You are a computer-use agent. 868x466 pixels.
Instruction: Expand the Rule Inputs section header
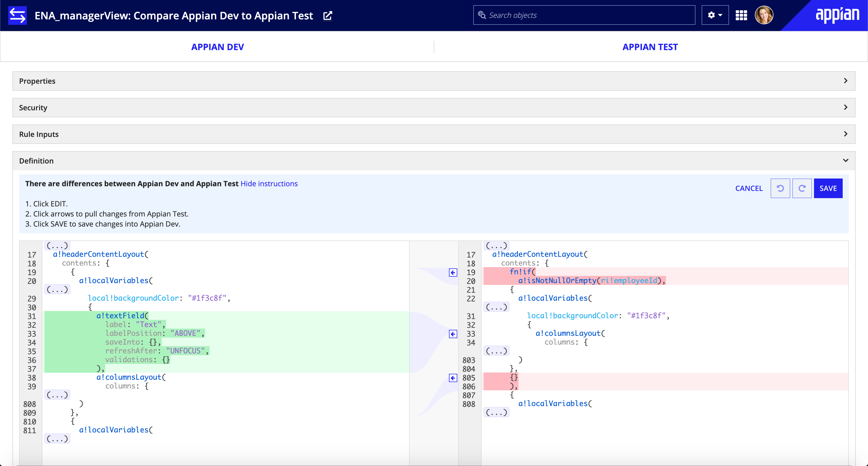(434, 134)
